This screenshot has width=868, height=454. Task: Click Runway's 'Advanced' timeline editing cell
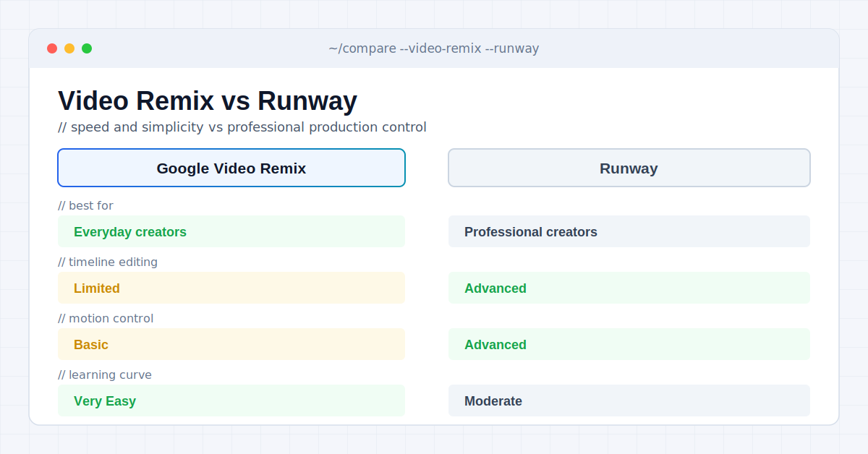(x=629, y=288)
